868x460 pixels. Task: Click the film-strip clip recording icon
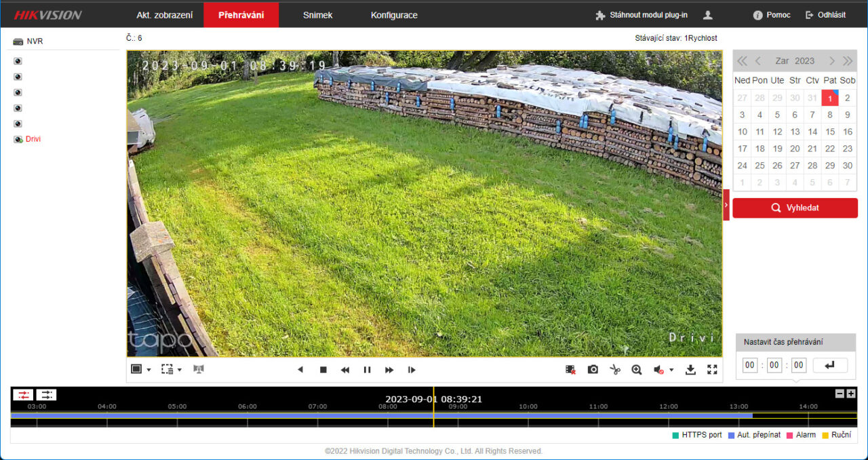[570, 370]
